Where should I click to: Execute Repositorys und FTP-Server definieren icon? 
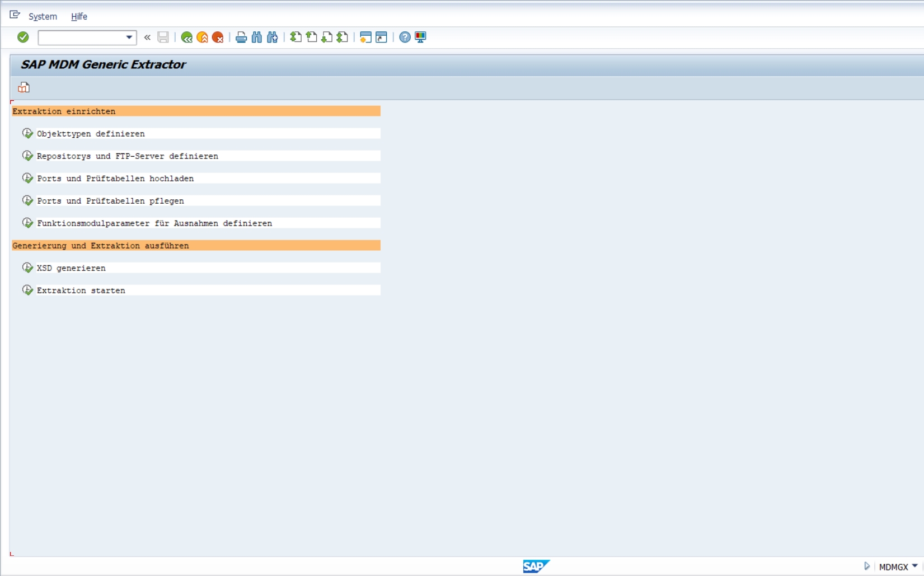coord(27,156)
